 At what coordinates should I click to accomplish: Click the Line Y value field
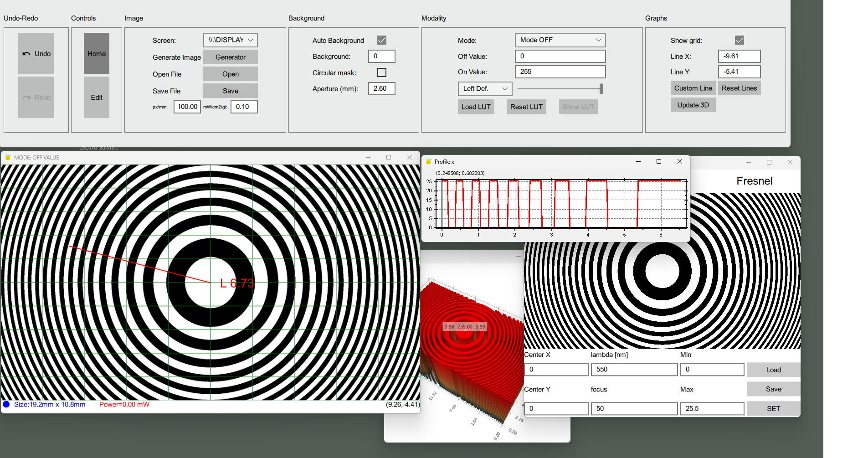(740, 72)
